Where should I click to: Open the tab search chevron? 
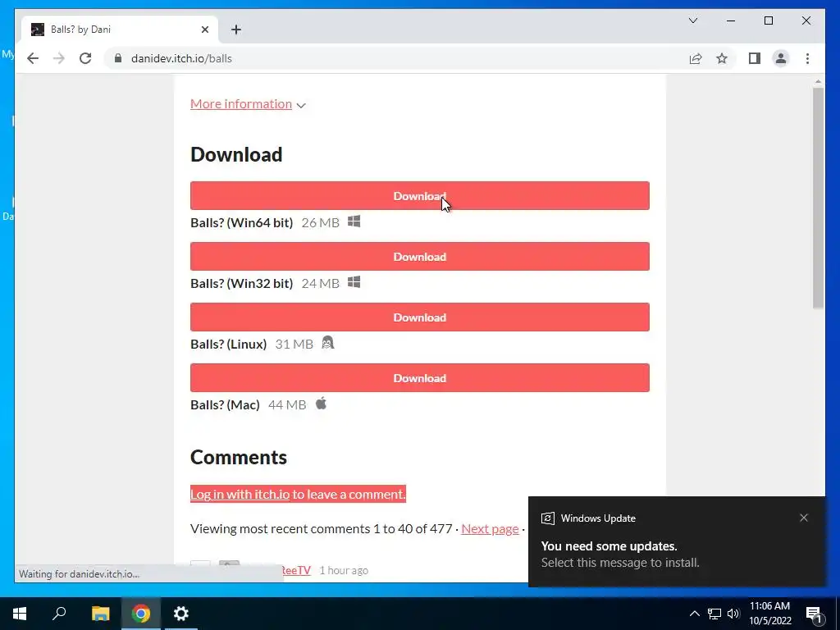692,21
